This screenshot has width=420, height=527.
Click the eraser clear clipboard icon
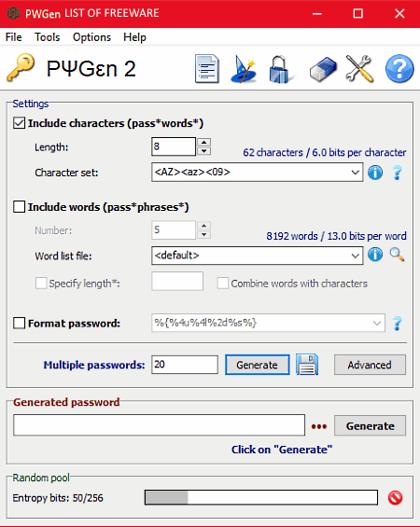click(323, 69)
